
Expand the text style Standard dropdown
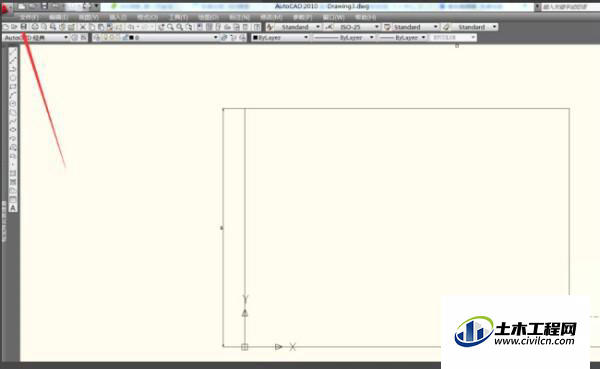318,27
